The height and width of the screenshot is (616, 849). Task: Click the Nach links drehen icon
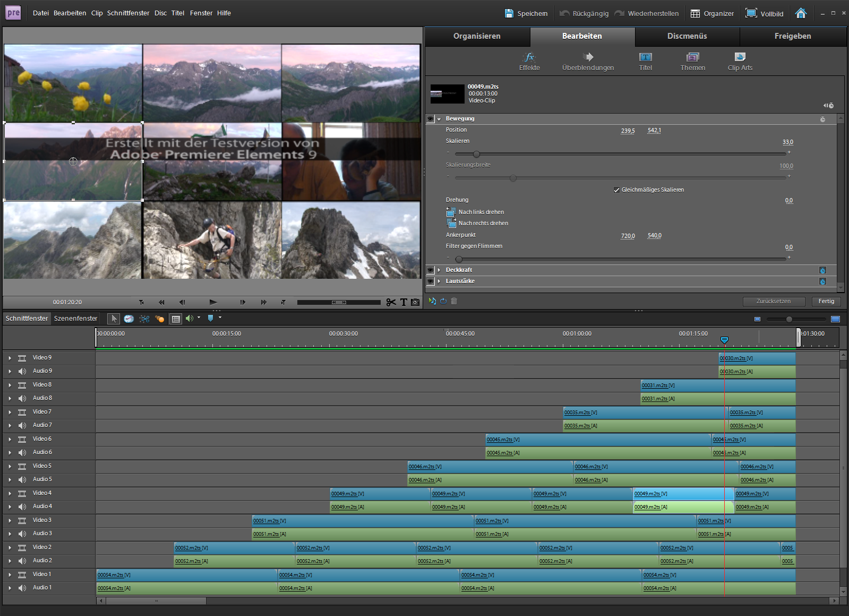click(450, 212)
